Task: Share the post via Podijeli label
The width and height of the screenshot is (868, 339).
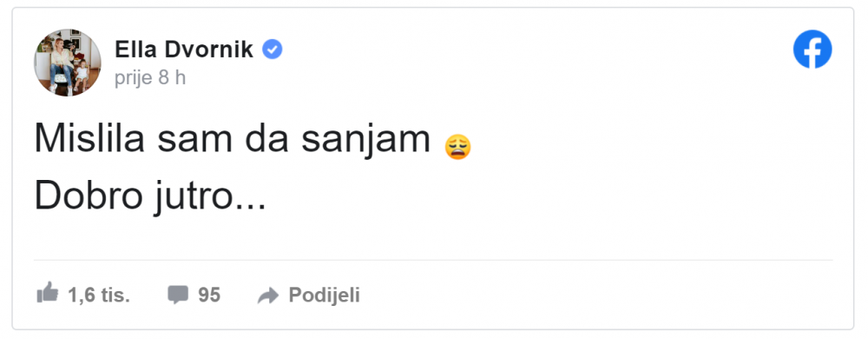Action: 325,296
